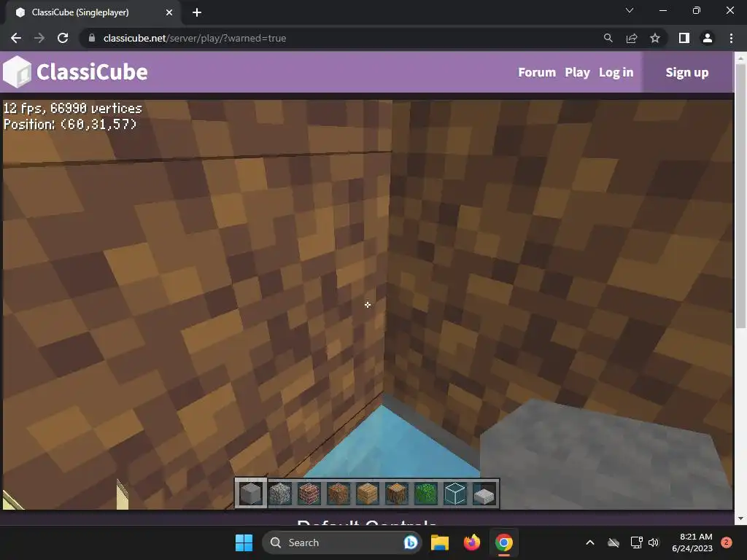Open File Explorer from taskbar
This screenshot has height=560, width=747.
[x=440, y=542]
